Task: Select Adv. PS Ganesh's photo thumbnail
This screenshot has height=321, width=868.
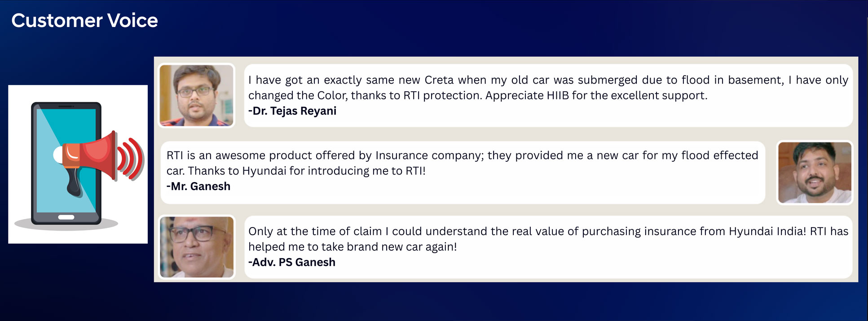Action: tap(196, 247)
